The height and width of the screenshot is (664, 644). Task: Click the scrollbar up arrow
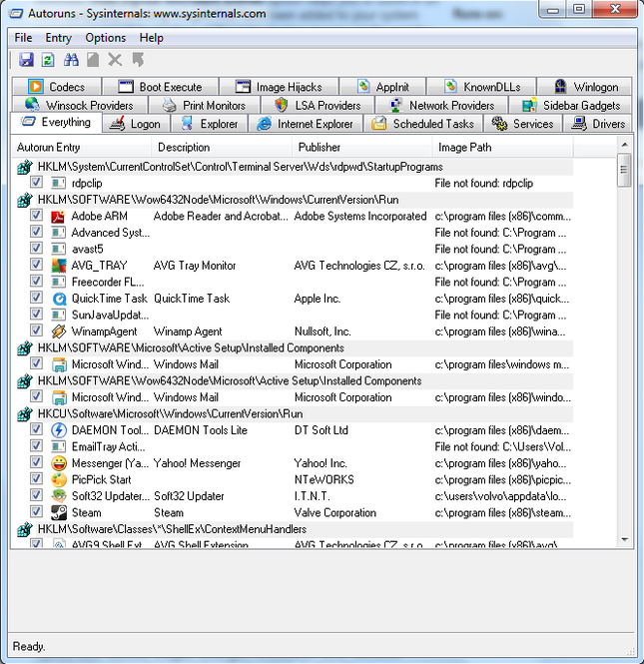pyautogui.click(x=624, y=145)
